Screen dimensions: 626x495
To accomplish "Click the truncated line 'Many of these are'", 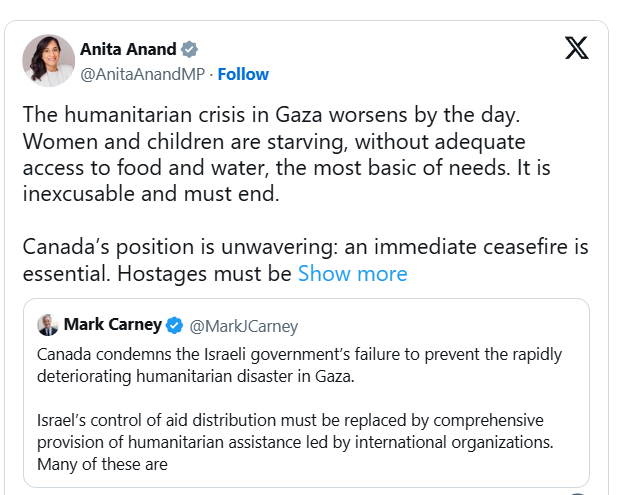I will click(x=102, y=464).
